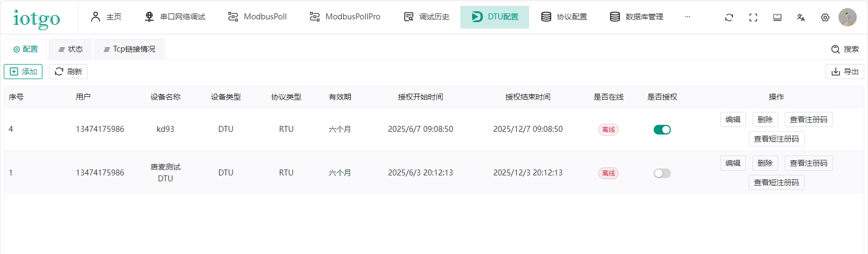This screenshot has height=254, width=868.
Task: Click 编辑 for device kd93
Action: coord(733,119)
